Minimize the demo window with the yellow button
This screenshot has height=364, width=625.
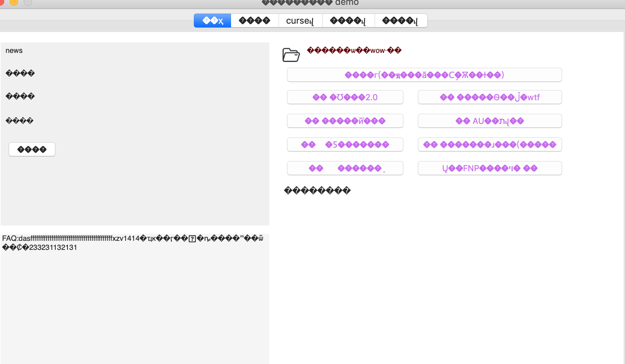14,2
